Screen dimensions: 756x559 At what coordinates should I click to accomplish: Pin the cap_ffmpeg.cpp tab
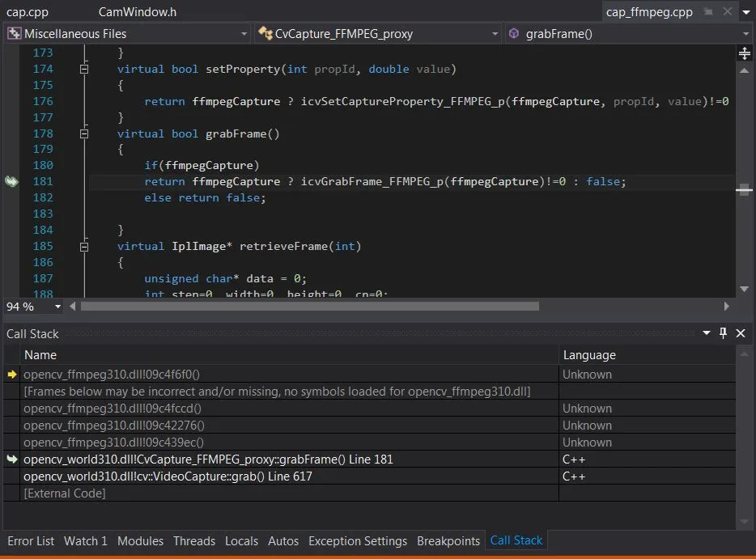(x=708, y=12)
